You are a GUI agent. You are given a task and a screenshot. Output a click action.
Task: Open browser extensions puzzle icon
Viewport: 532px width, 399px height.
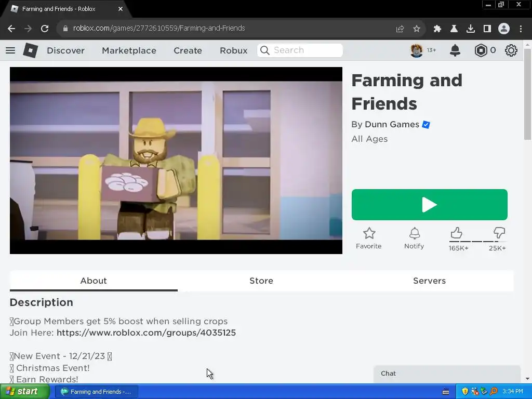coord(437,29)
